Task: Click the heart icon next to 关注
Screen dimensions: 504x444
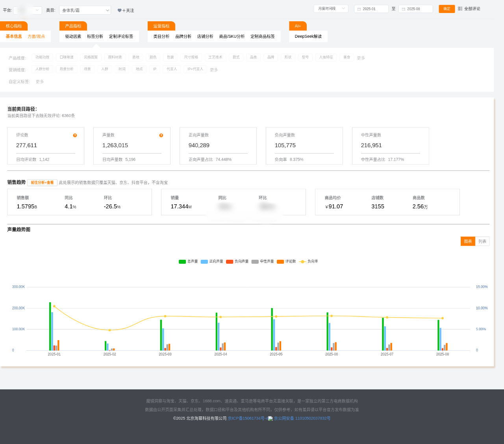Action: click(120, 11)
